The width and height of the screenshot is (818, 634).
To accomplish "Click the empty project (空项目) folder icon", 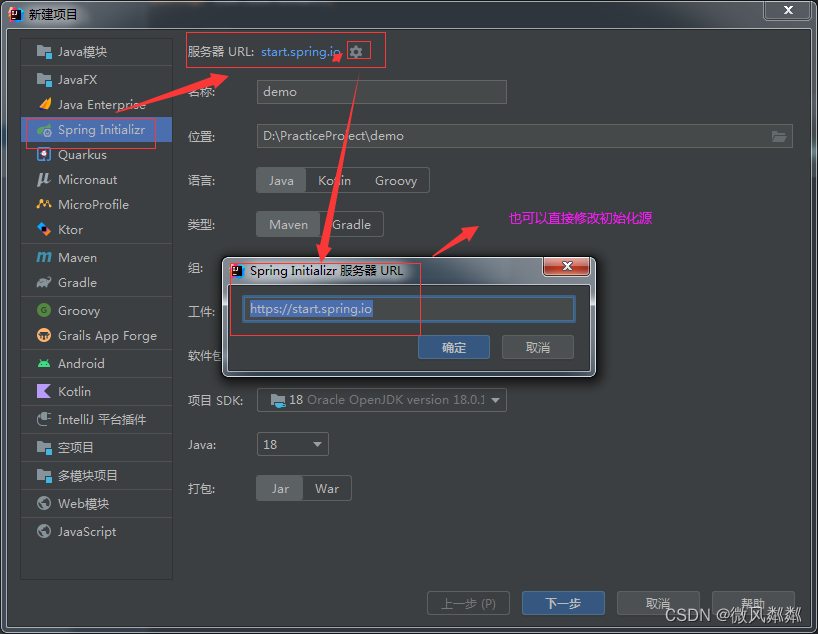I will [44, 447].
